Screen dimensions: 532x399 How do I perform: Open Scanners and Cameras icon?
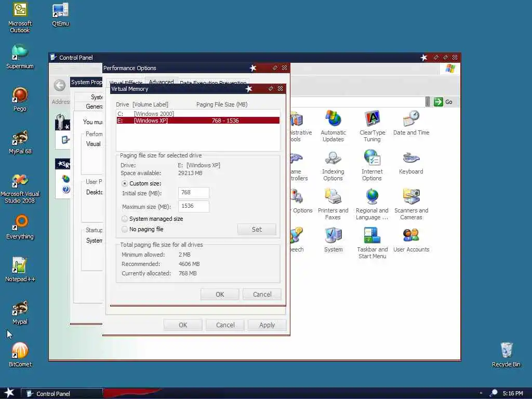point(411,205)
